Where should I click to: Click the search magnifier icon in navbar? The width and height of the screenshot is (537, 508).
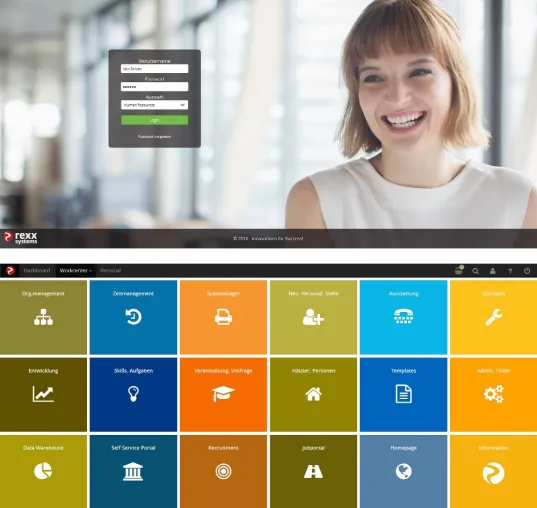[x=476, y=271]
